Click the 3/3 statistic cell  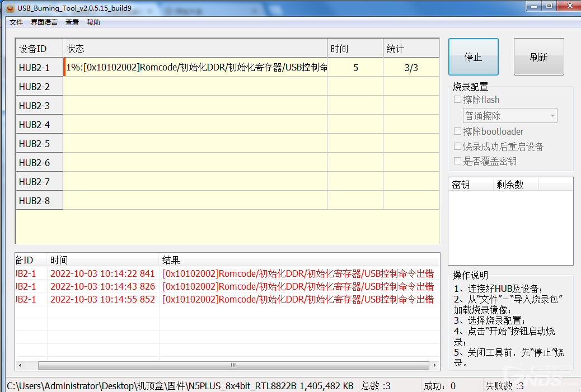point(411,68)
